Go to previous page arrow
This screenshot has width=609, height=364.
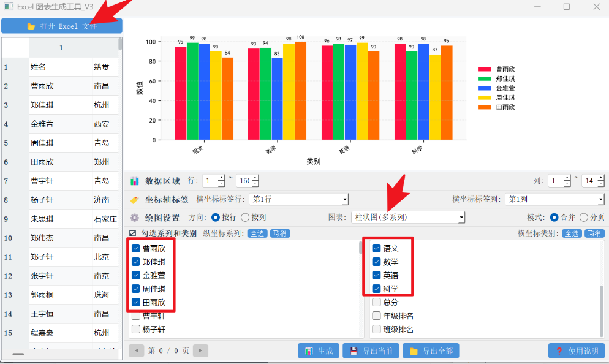[x=137, y=351]
